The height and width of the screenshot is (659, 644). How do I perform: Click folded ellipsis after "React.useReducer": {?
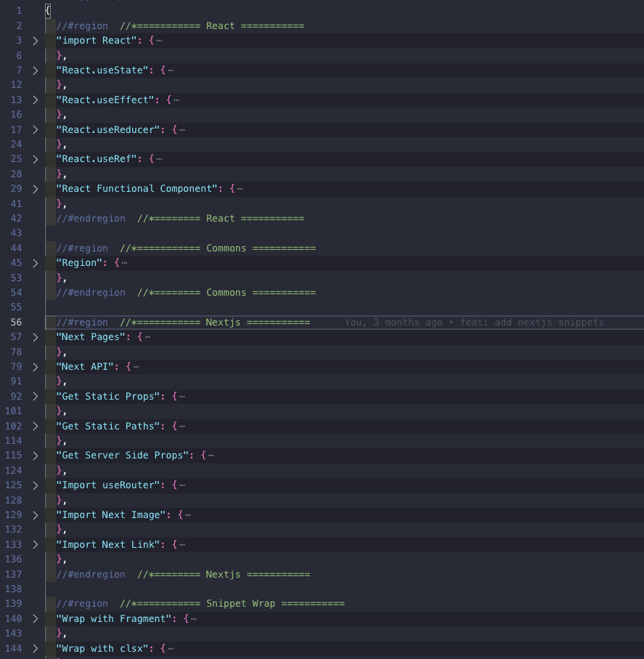click(182, 130)
